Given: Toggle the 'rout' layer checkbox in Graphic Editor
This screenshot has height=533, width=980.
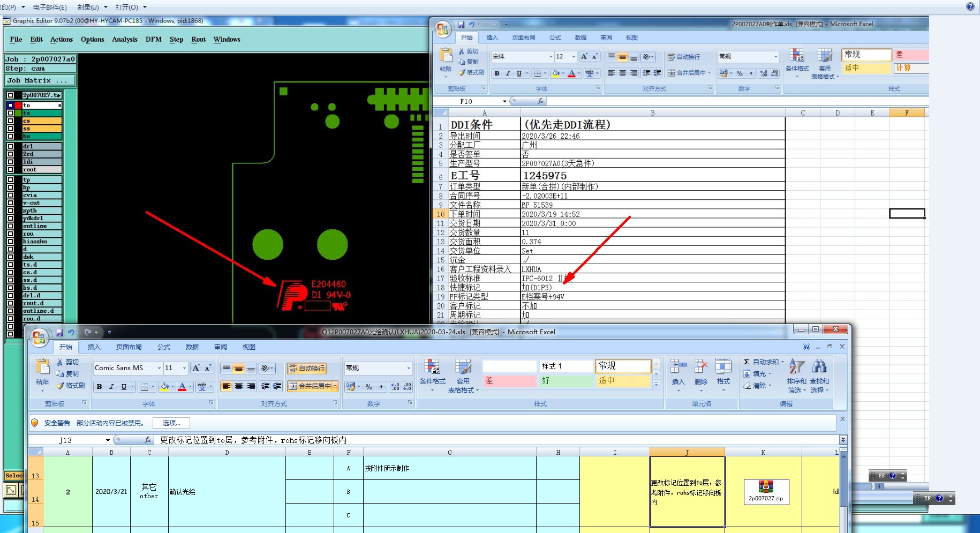Looking at the screenshot, I should tap(10, 169).
